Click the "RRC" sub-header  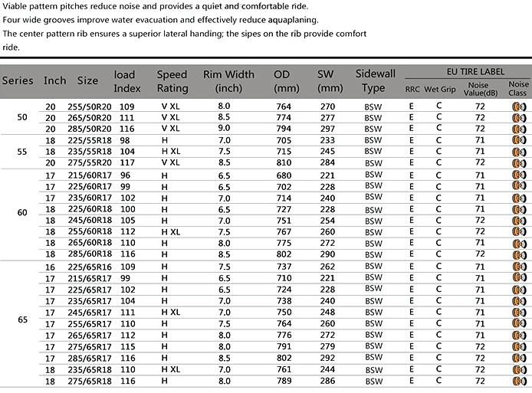click(412, 90)
